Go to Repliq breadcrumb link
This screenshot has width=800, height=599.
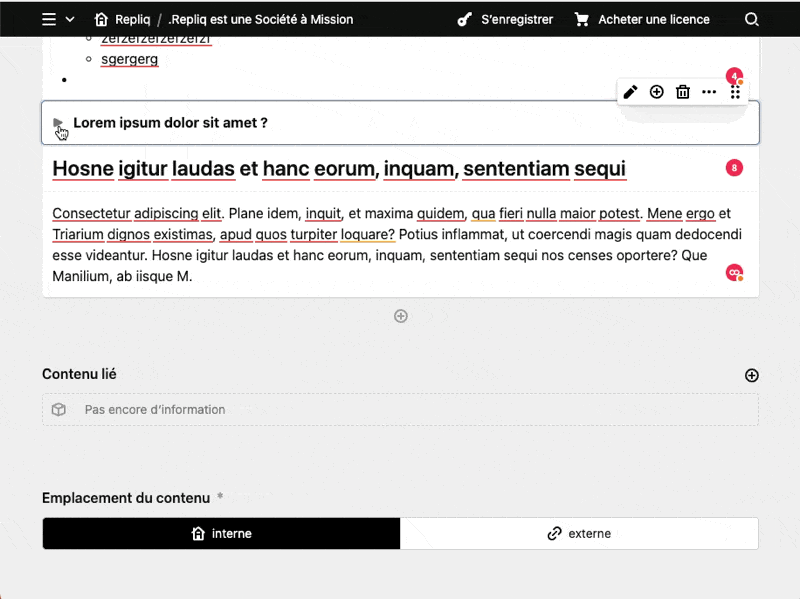[133, 19]
